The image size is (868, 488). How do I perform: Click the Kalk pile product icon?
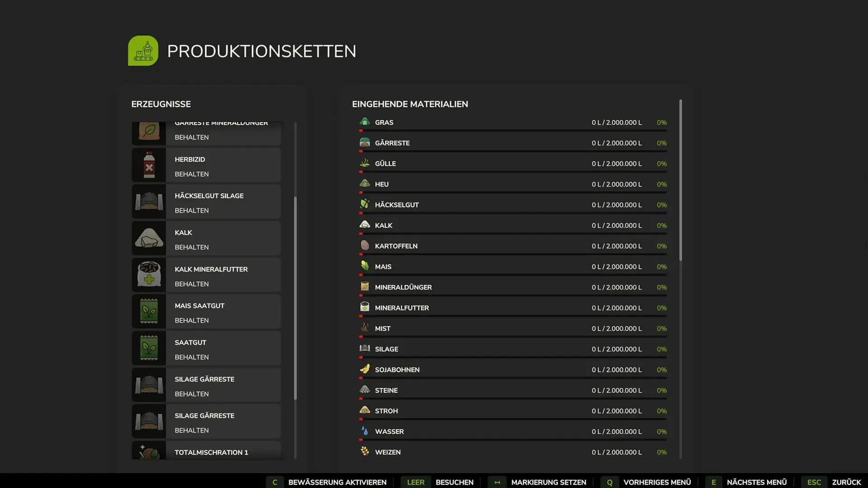149,239
